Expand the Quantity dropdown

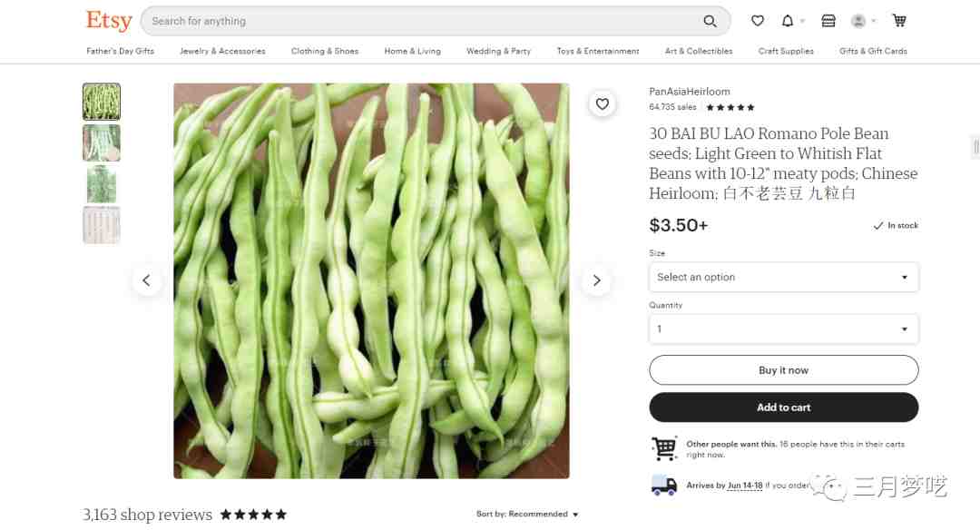pos(784,329)
